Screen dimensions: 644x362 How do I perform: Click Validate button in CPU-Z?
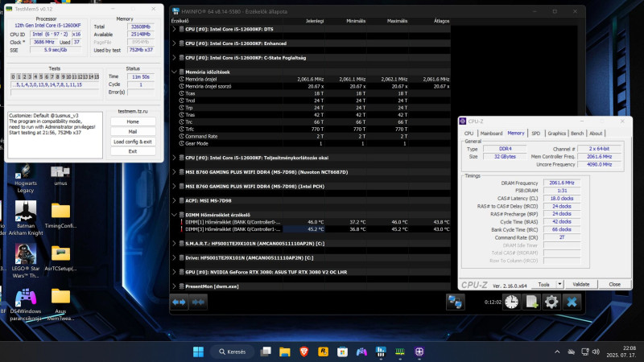click(x=580, y=284)
